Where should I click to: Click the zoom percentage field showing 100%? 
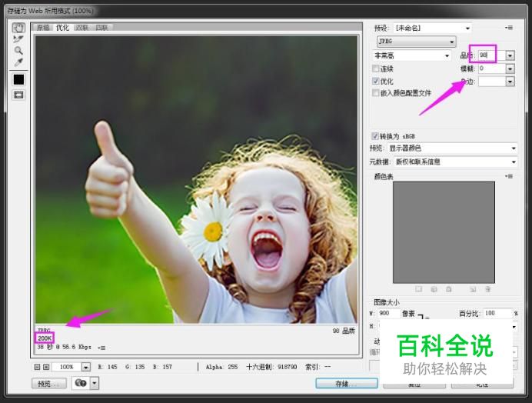coord(66,367)
